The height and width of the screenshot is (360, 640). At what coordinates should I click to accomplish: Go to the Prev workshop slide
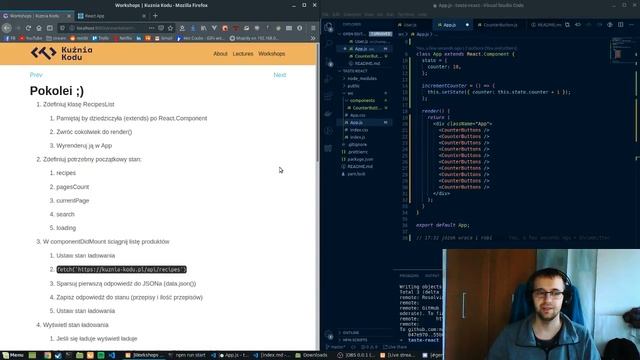[x=36, y=75]
